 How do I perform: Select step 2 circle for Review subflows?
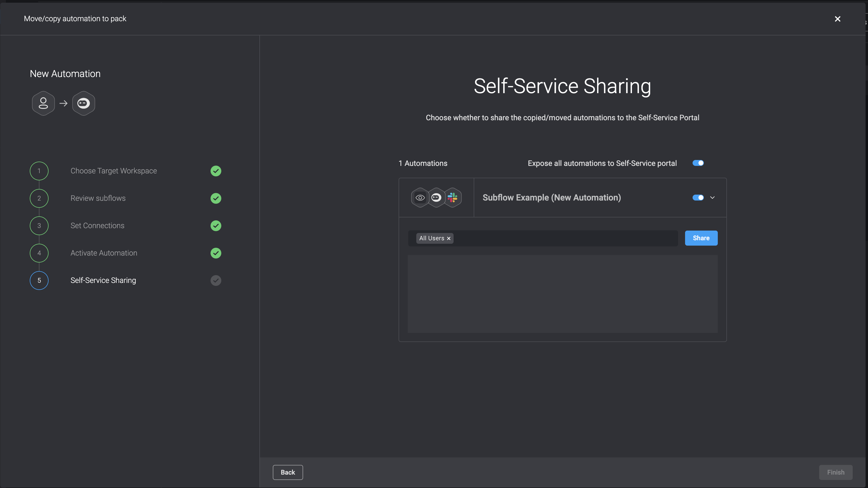[x=39, y=198]
